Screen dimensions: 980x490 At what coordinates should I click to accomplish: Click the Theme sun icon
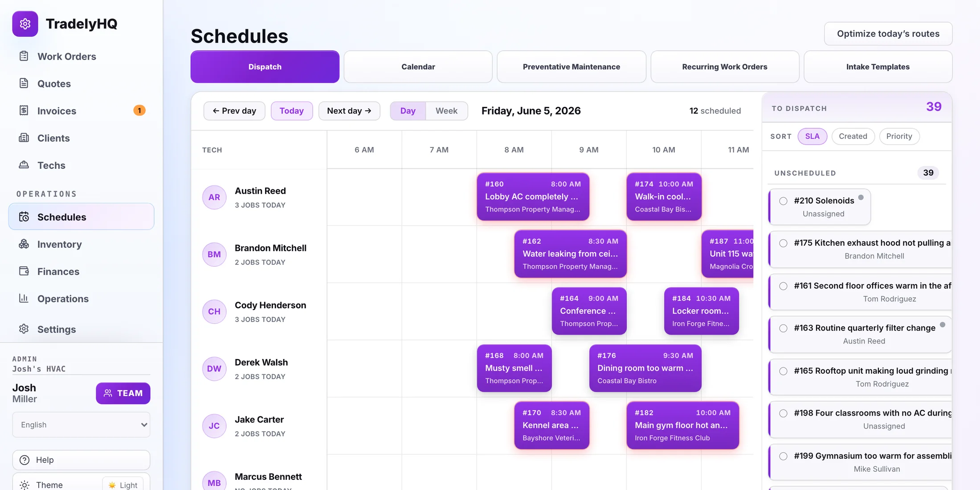pos(25,485)
